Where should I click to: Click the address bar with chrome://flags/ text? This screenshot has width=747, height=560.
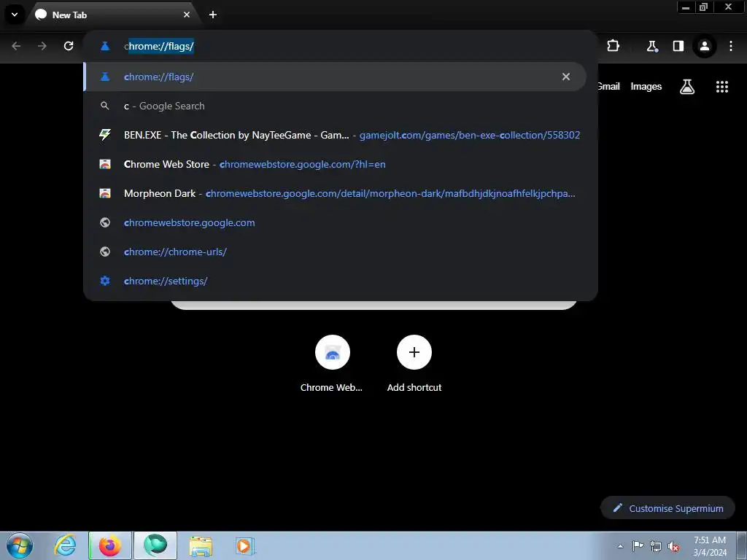[340, 46]
